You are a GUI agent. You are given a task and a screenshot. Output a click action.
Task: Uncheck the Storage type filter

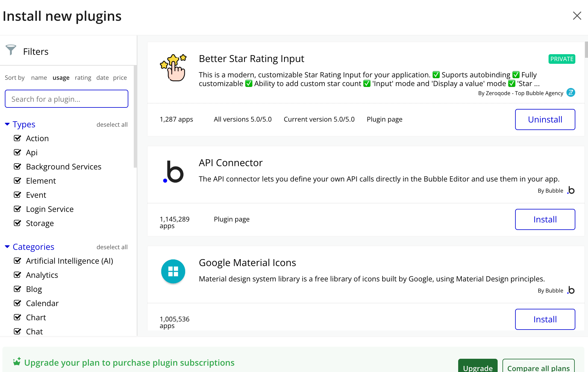(x=17, y=223)
